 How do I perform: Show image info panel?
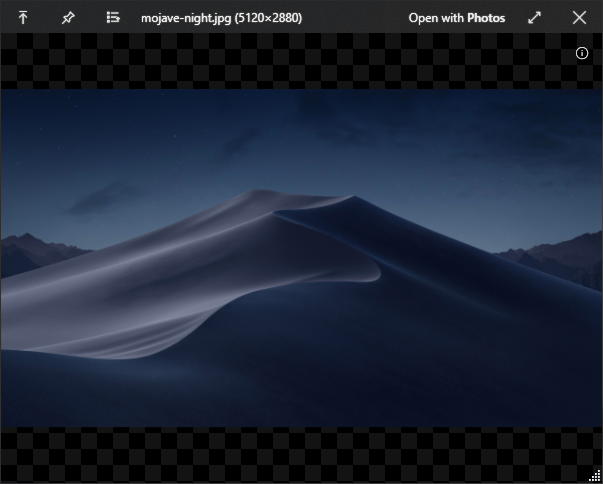click(582, 53)
